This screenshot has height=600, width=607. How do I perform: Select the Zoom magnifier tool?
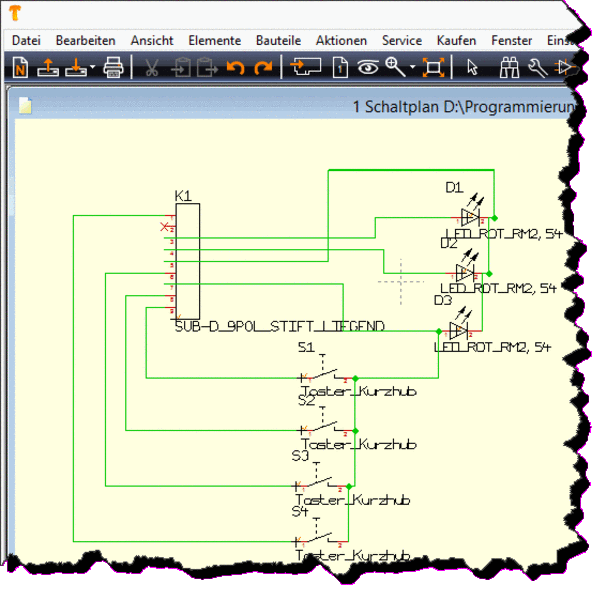pyautogui.click(x=396, y=68)
